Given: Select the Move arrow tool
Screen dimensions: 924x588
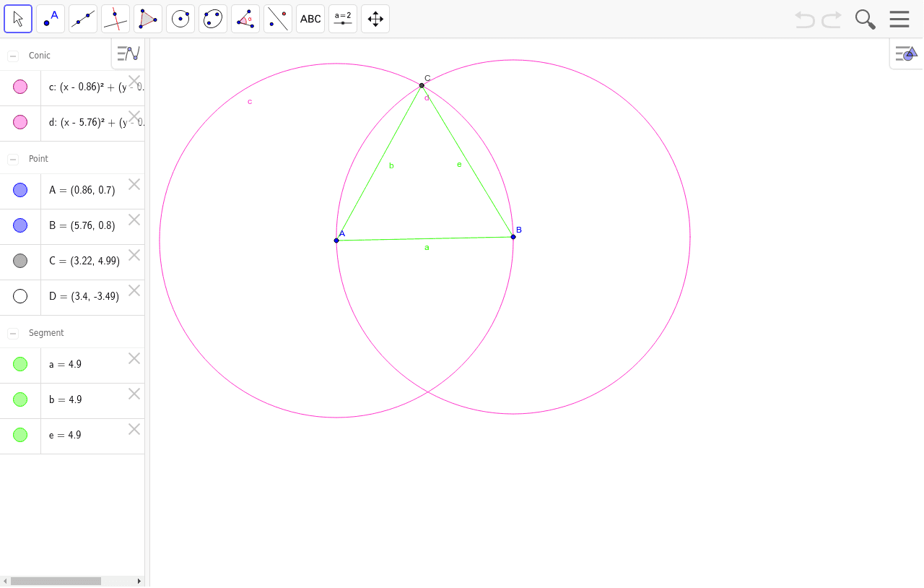Looking at the screenshot, I should [x=18, y=19].
